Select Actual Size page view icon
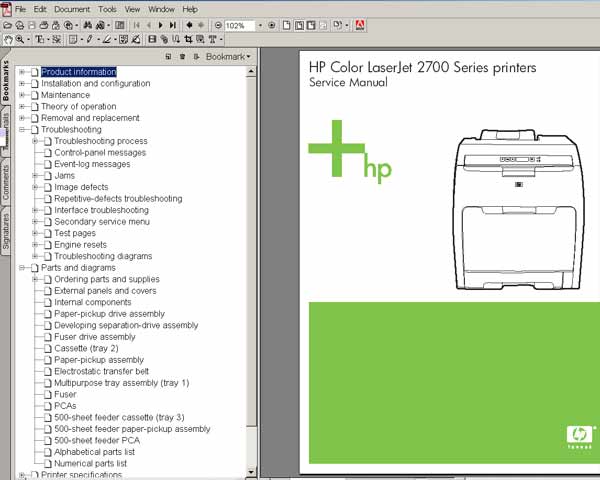Screen dimensions: 600x480 tap(286, 26)
